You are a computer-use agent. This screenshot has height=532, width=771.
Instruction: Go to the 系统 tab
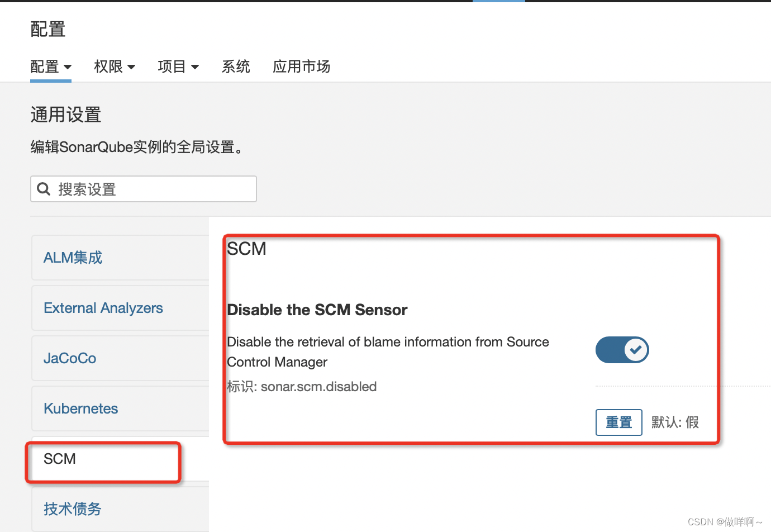click(x=236, y=66)
